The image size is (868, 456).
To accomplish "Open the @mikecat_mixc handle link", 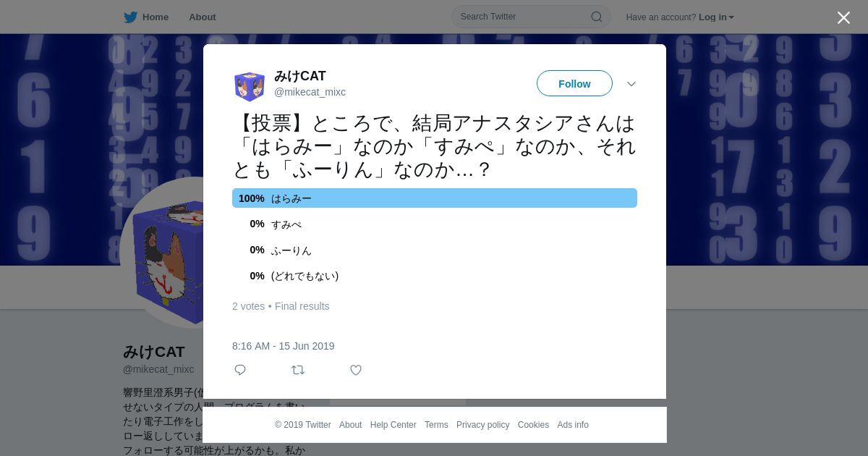I will click(310, 92).
